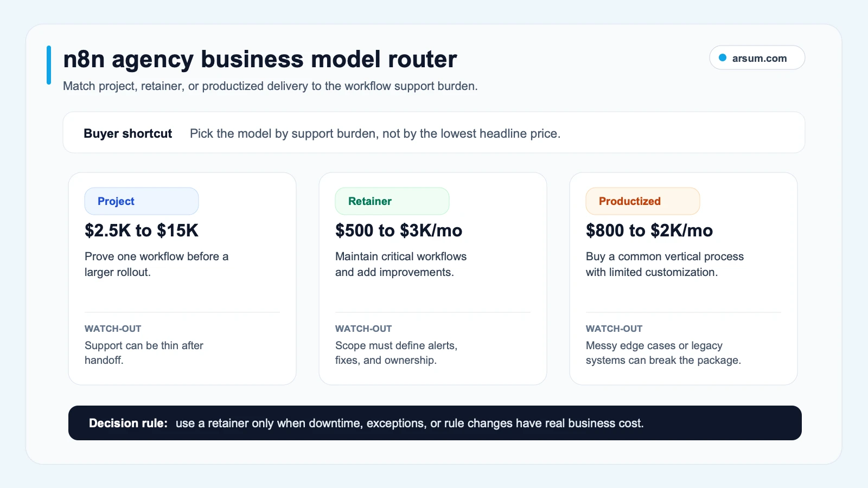Screen dimensions: 868x488
Task: Click the price '$500 to $3K/mo'
Action: (399, 230)
